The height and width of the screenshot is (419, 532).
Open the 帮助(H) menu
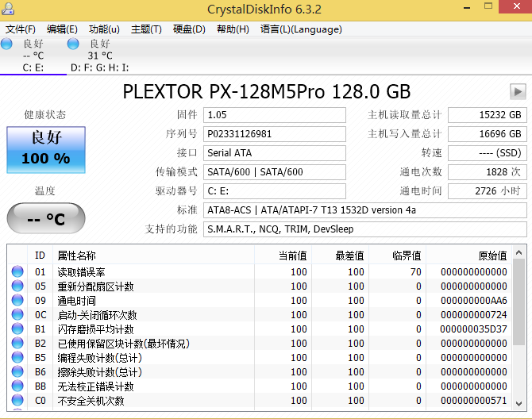click(233, 29)
